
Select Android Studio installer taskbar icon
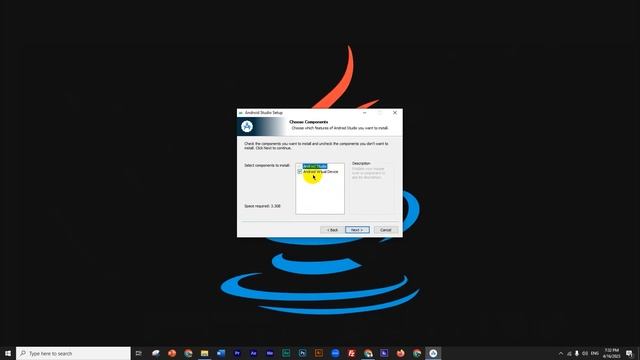pyautogui.click(x=433, y=353)
